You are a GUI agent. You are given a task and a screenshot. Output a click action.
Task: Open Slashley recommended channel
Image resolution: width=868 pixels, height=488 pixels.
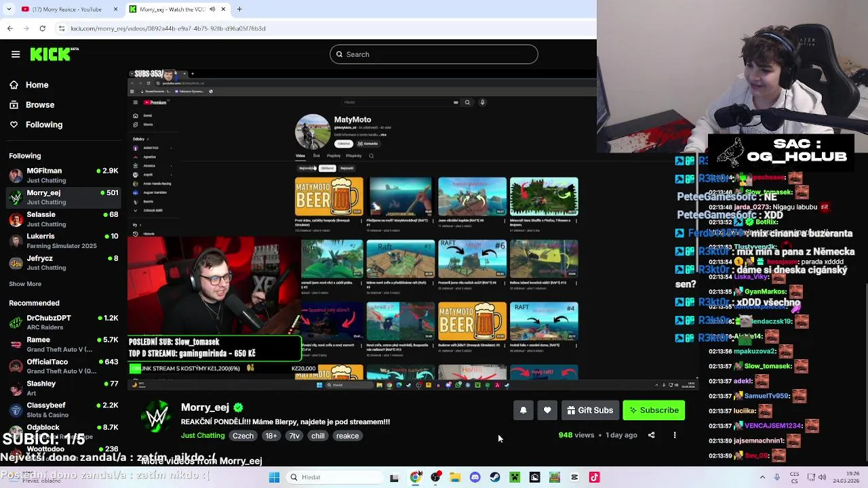click(64, 388)
